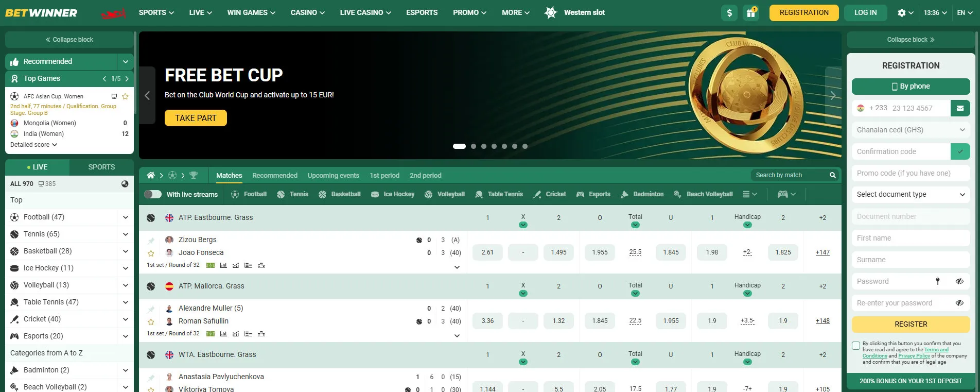
Task: Click the yellow REGISTRATION header button
Action: 804,13
